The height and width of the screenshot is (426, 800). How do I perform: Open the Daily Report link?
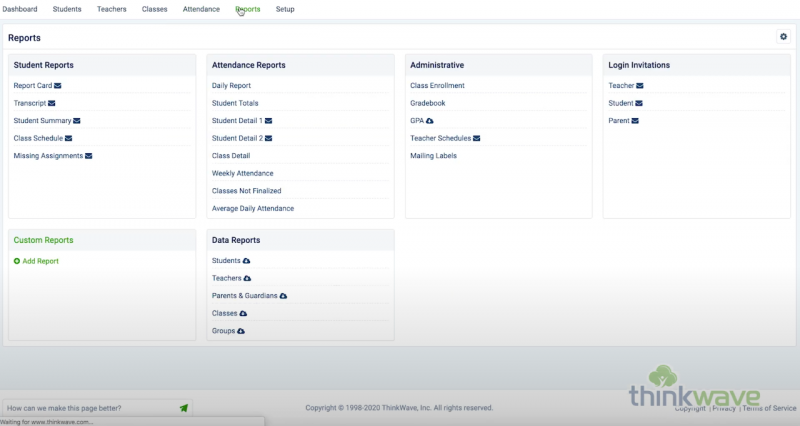(231, 86)
